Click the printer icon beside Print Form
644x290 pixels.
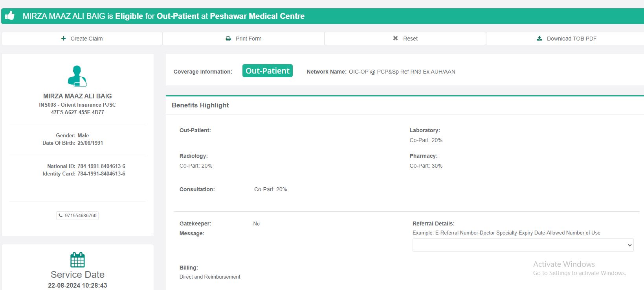coord(228,39)
